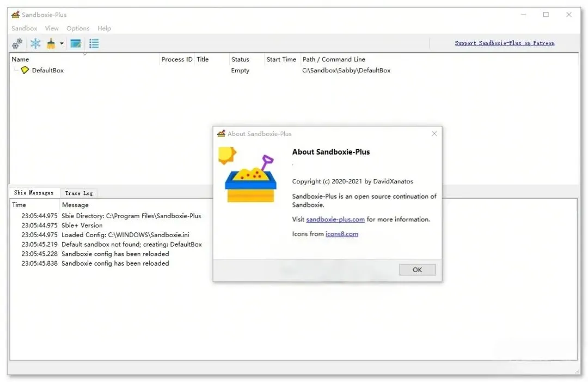The width and height of the screenshot is (588, 382).
Task: Select the DefaultBox sandbox row
Action: [x=293, y=70]
